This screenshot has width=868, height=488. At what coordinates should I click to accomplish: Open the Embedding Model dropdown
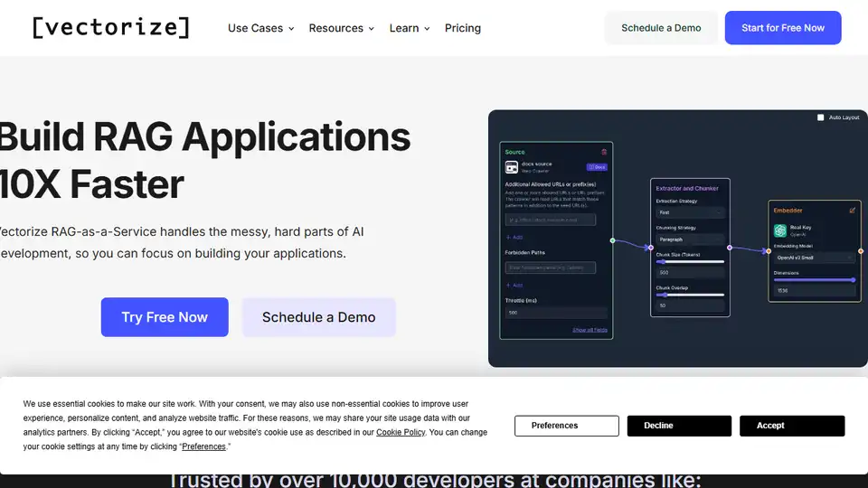tap(814, 258)
